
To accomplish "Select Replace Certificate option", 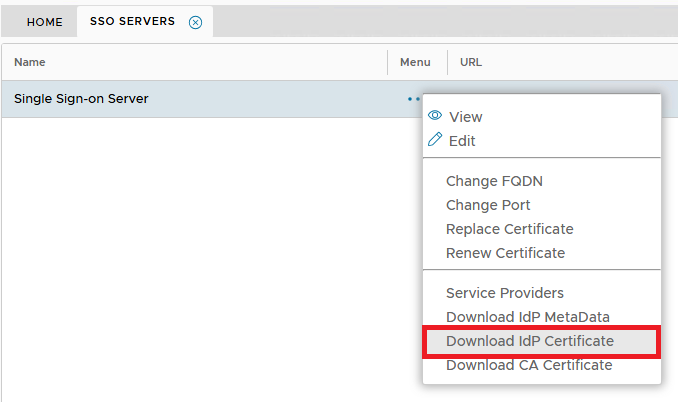I will 509,229.
